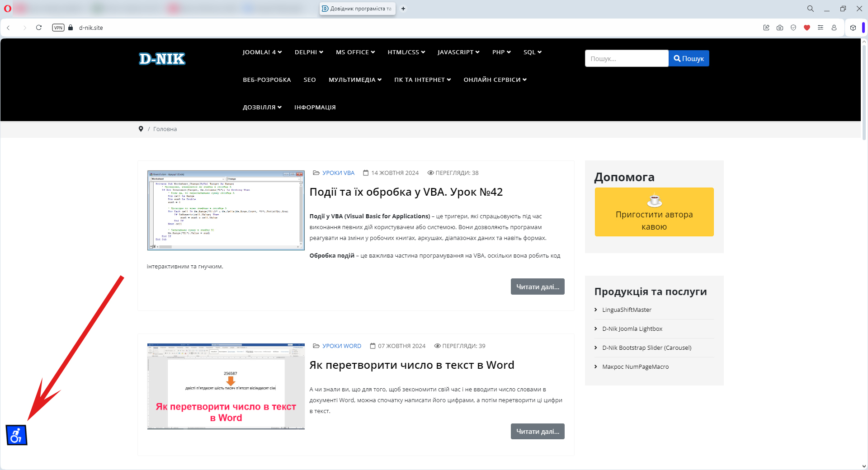Add page to bookmarks with heart icon
This screenshot has height=470, width=868.
[807, 28]
